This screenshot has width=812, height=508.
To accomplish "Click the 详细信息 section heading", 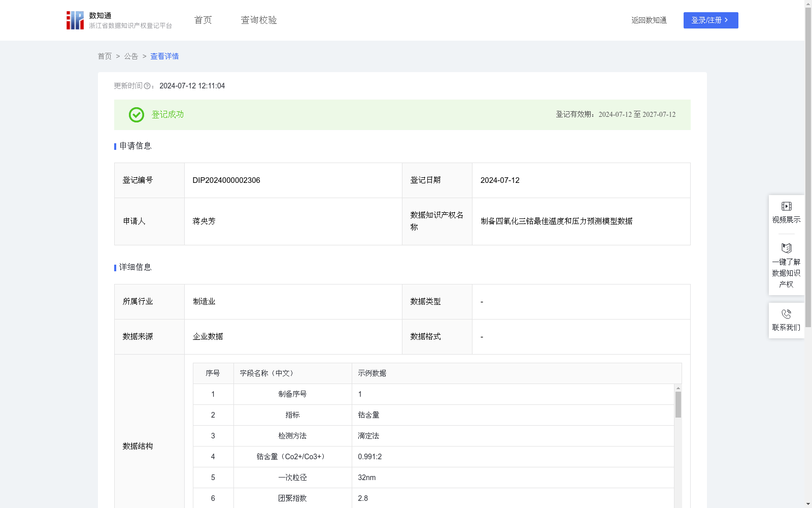I will [136, 268].
